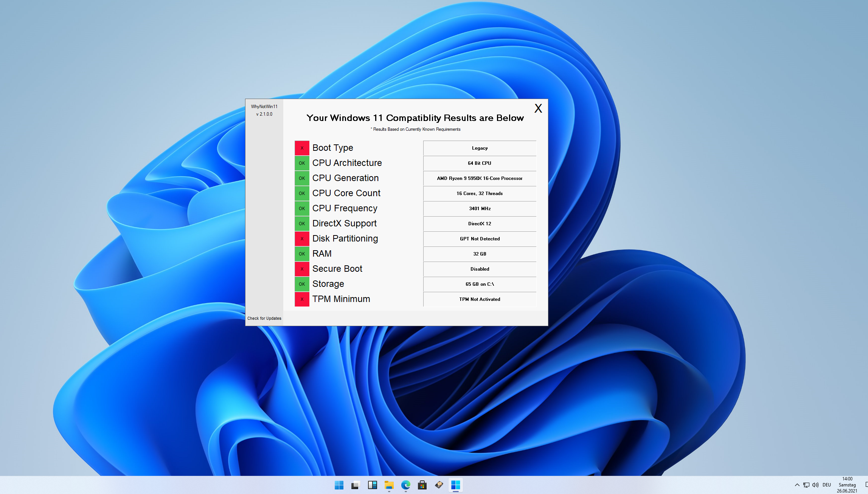
Task: Expand the hidden system tray icons chevron
Action: pos(797,485)
